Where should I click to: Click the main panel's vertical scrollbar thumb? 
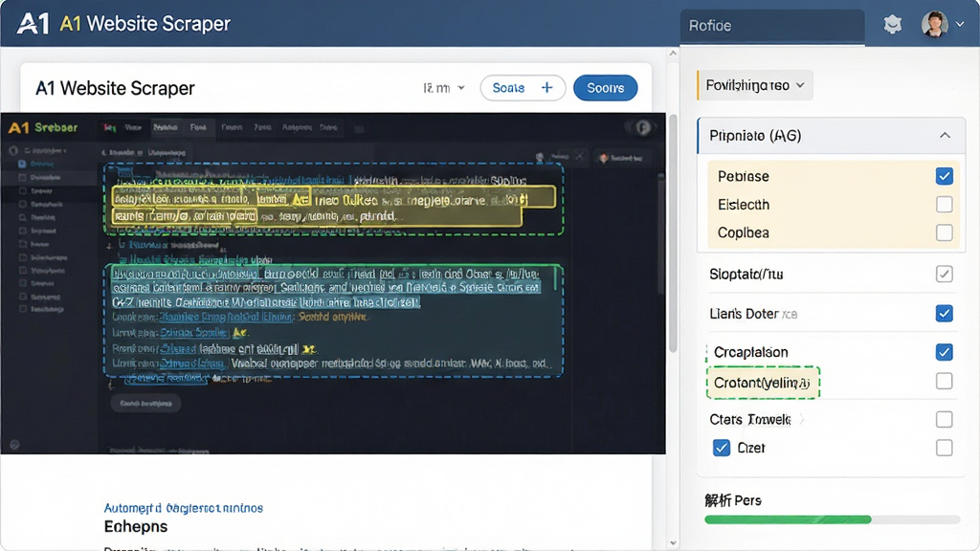pyautogui.click(x=673, y=234)
